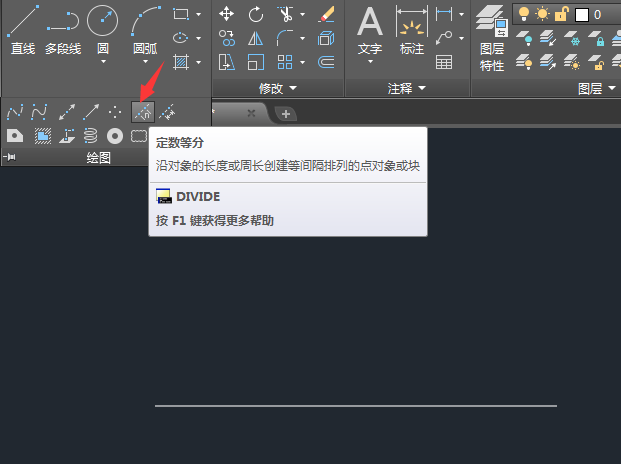
Task: Select the Region tool
Action: (15, 136)
